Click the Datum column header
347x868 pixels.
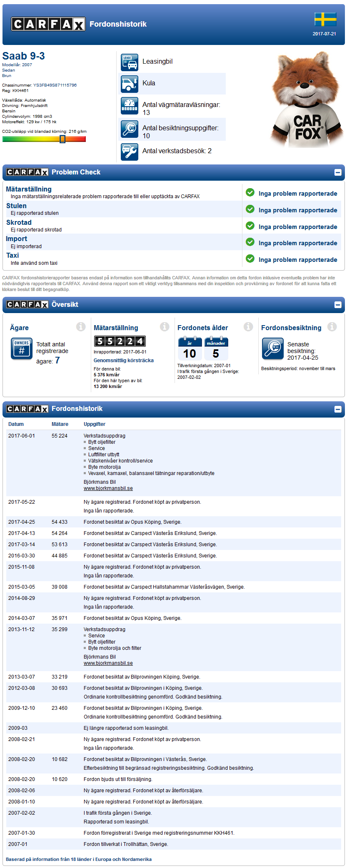(16, 424)
